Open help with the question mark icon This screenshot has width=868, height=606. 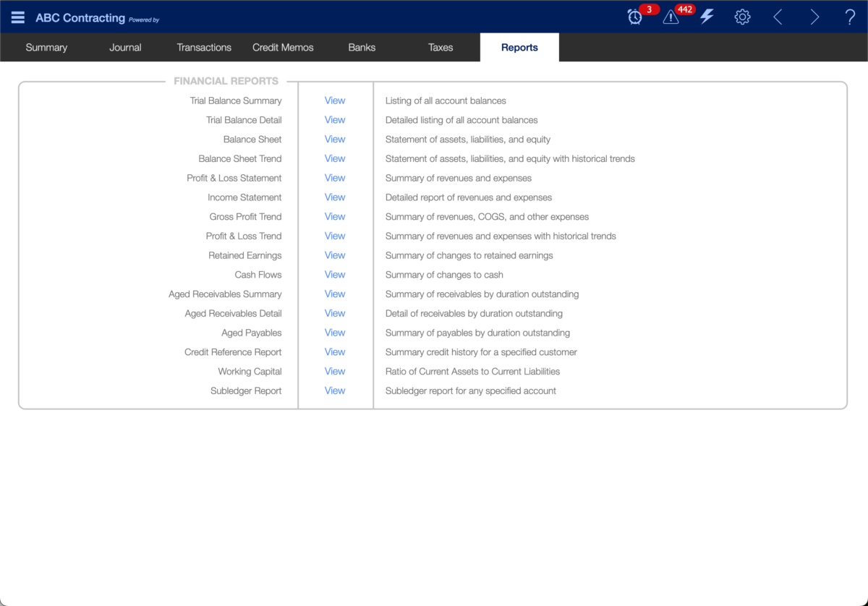850,17
